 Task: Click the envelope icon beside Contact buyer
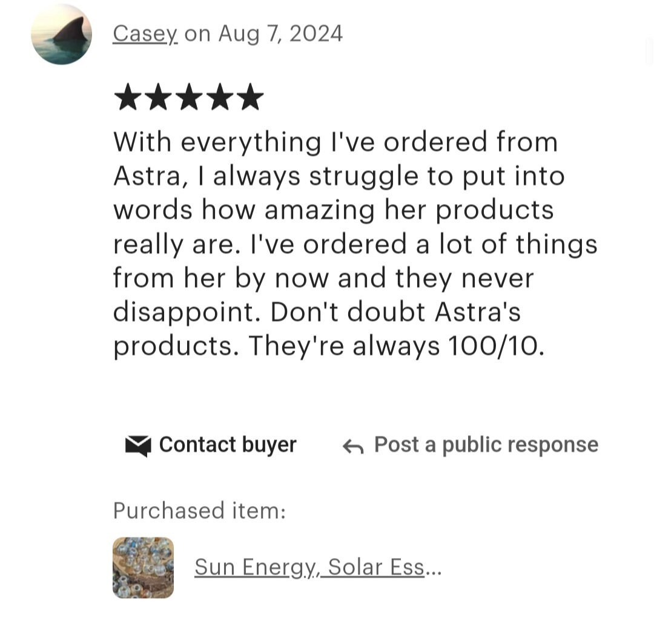click(x=138, y=445)
